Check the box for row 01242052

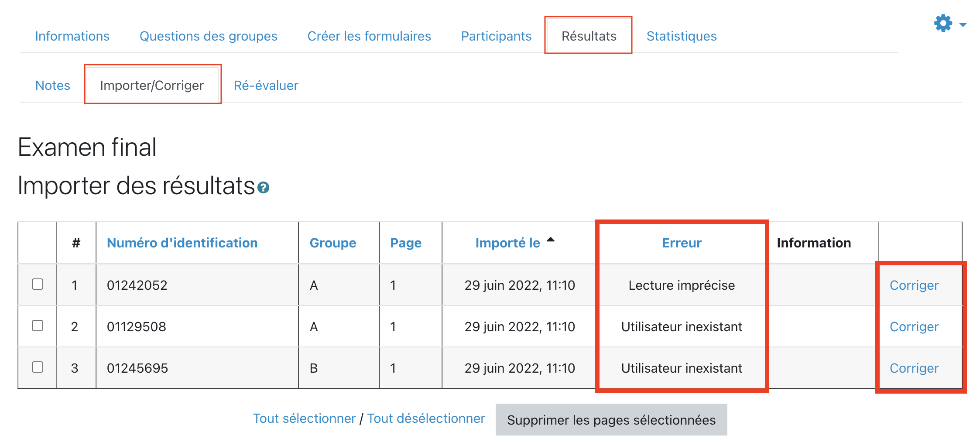point(38,285)
